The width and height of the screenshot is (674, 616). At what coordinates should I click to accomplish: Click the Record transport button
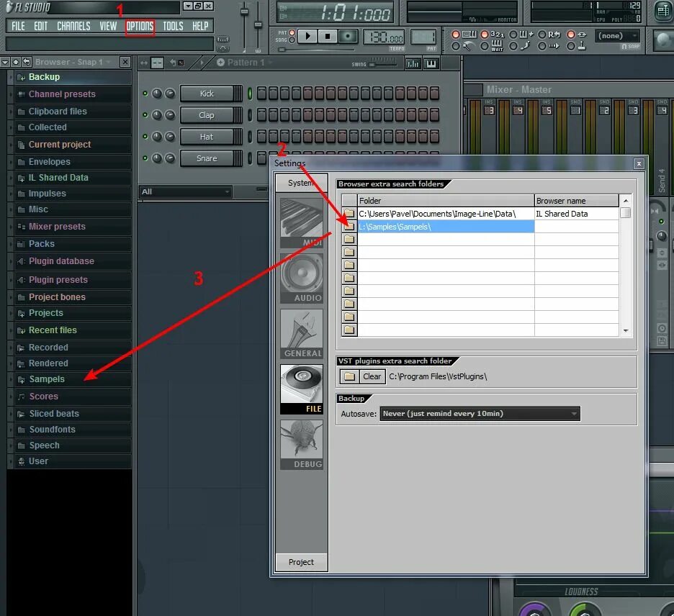(347, 36)
